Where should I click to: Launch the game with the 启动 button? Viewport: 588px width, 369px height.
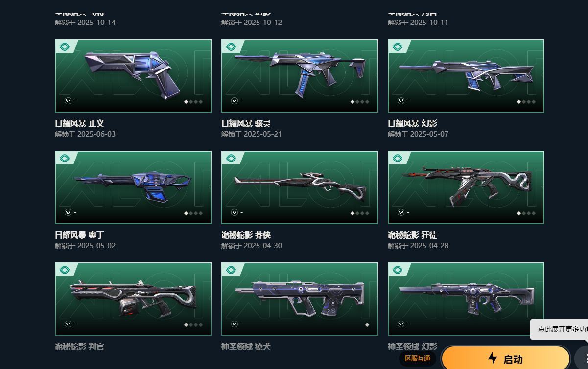506,359
